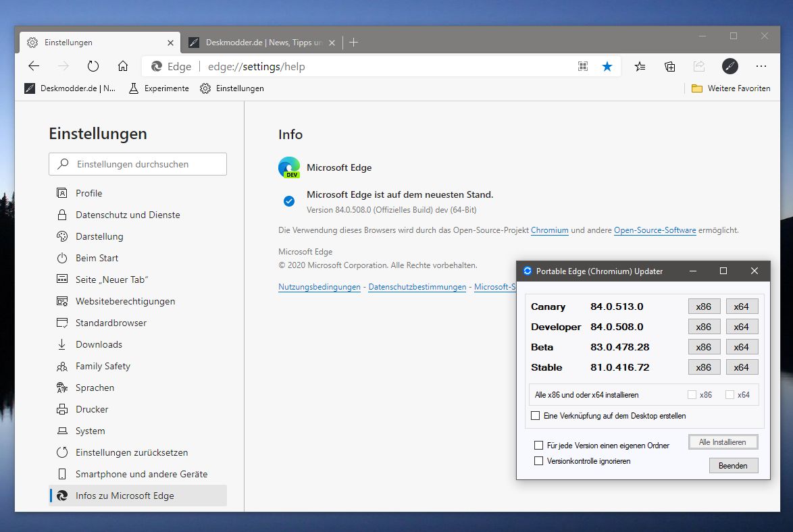The height and width of the screenshot is (532, 793).
Task: Click the Microsoft Edge DEV logo
Action: (289, 167)
